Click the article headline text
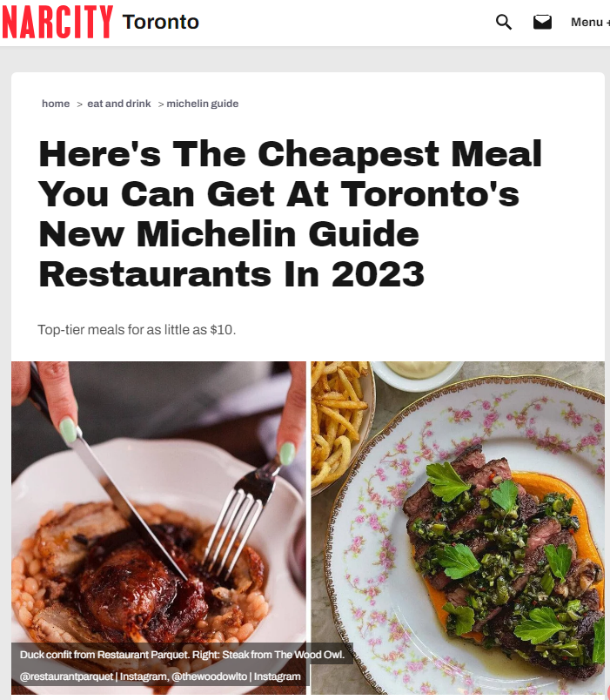 pos(290,214)
